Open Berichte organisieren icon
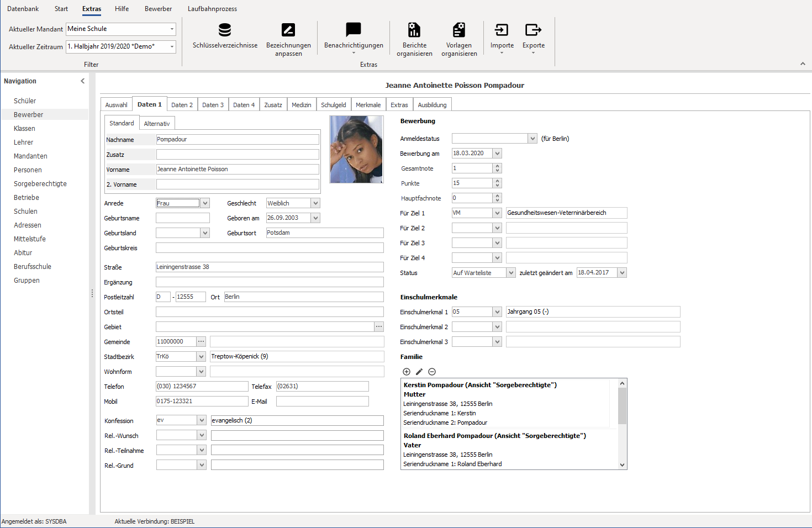 414,30
